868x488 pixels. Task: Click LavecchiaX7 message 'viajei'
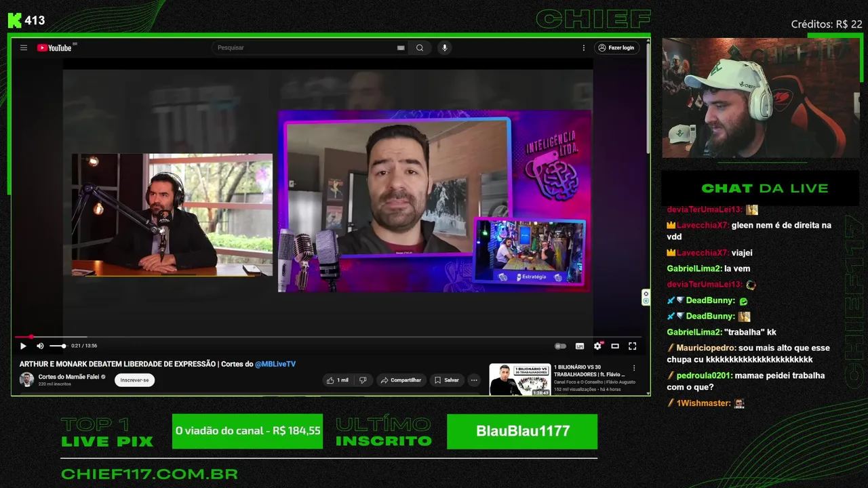click(709, 253)
